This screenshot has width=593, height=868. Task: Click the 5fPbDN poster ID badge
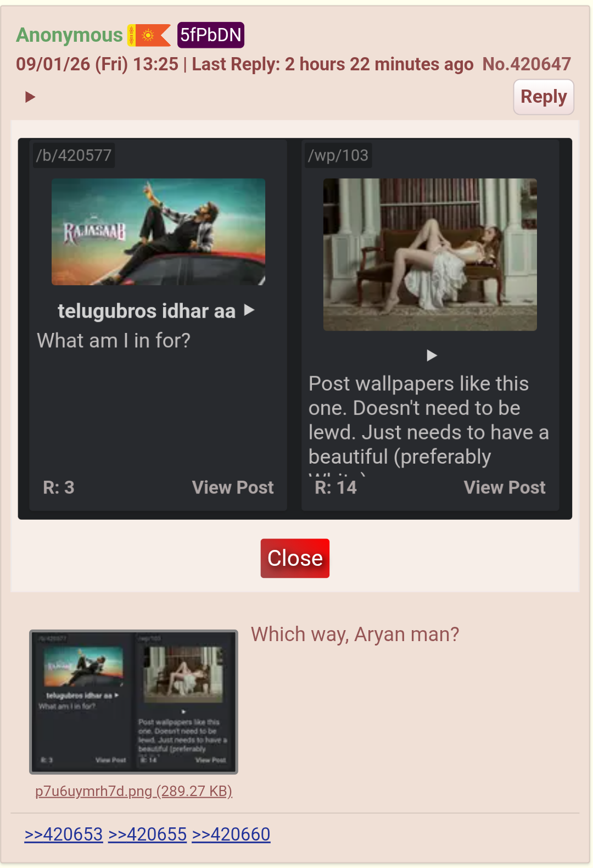pyautogui.click(x=211, y=35)
